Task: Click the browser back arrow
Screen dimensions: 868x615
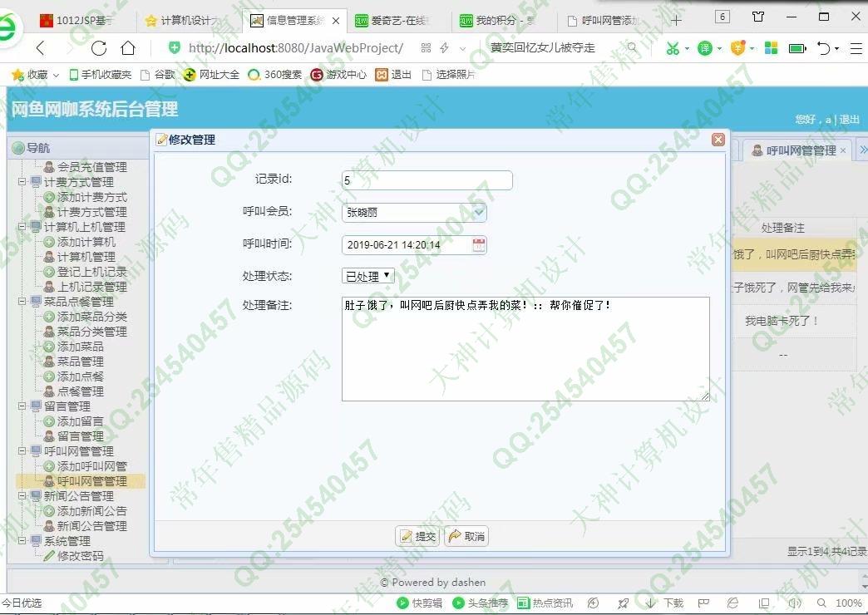Action: (41, 48)
